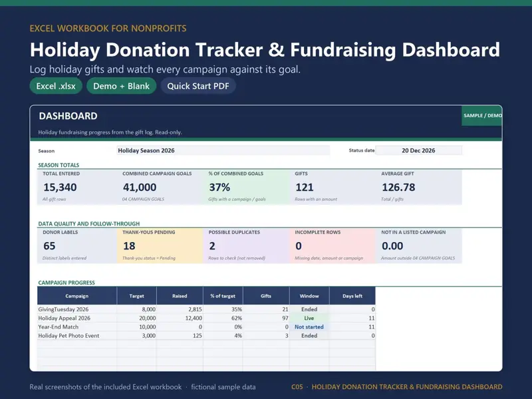Screen dimensions: 532x399
Task: Click the Raised column header
Action: coord(180,296)
